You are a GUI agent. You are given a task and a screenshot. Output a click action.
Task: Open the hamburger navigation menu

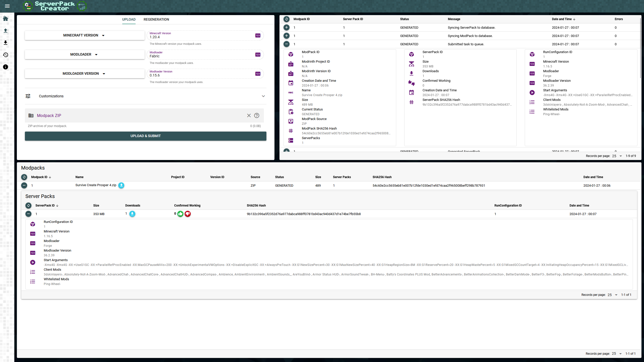7,6
